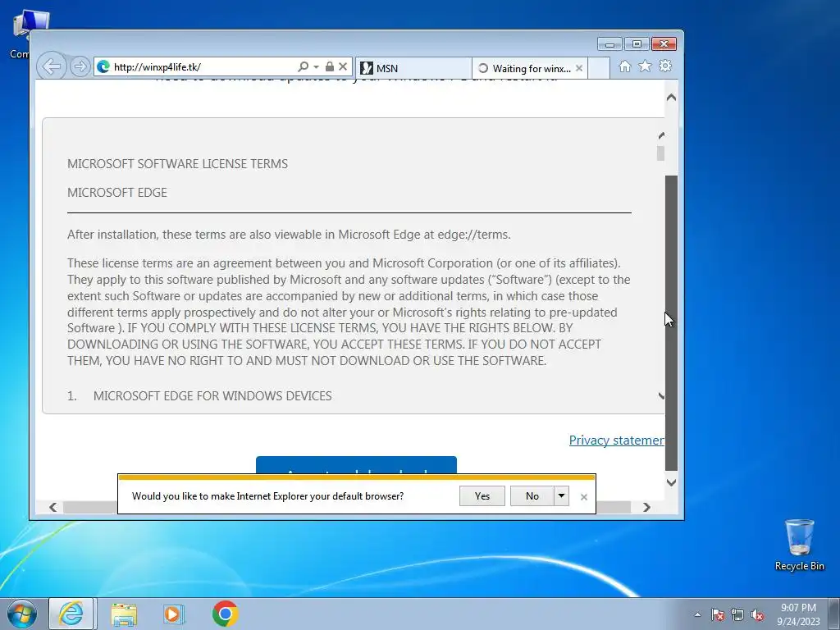This screenshot has height=630, width=840.
Task: Minimize the Internet Explorer window
Action: point(609,44)
